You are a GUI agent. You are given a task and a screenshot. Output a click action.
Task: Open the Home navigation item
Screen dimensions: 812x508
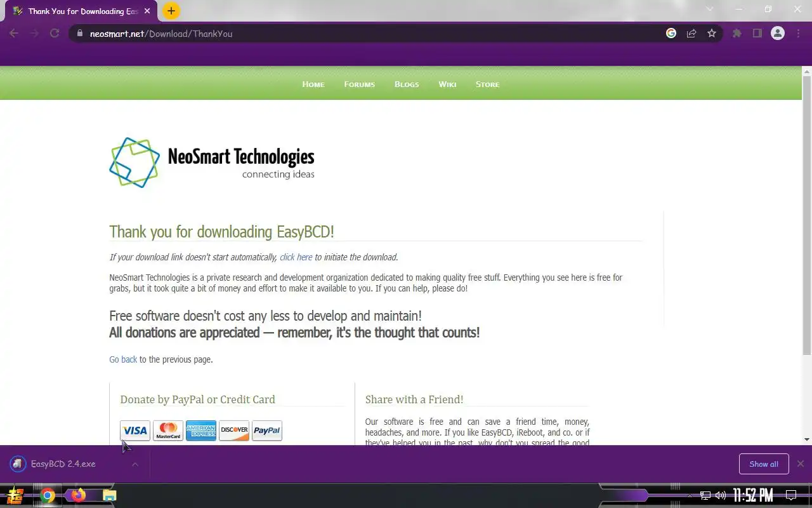click(313, 84)
